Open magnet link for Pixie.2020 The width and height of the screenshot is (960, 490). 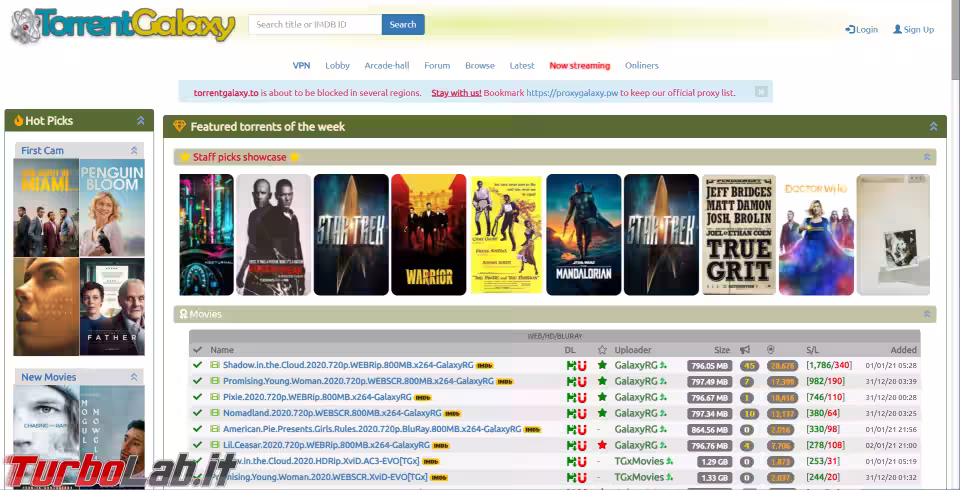(x=582, y=397)
